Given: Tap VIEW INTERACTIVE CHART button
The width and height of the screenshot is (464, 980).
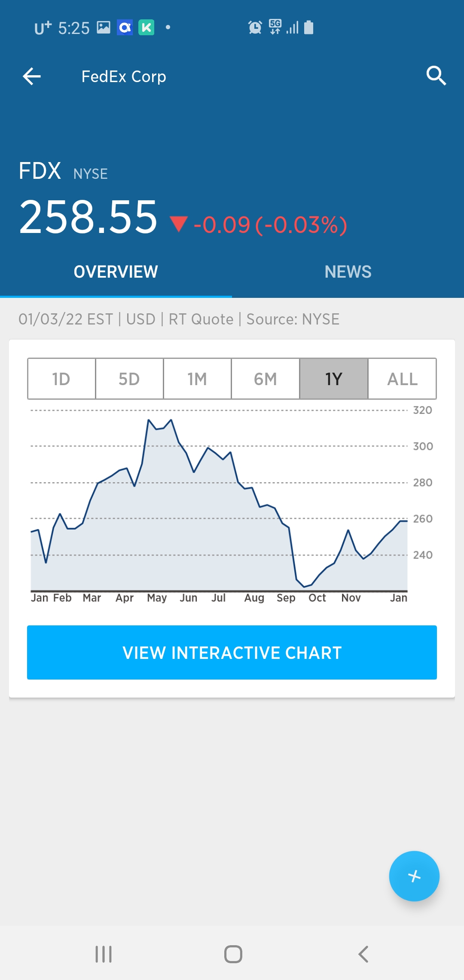Looking at the screenshot, I should coord(232,652).
